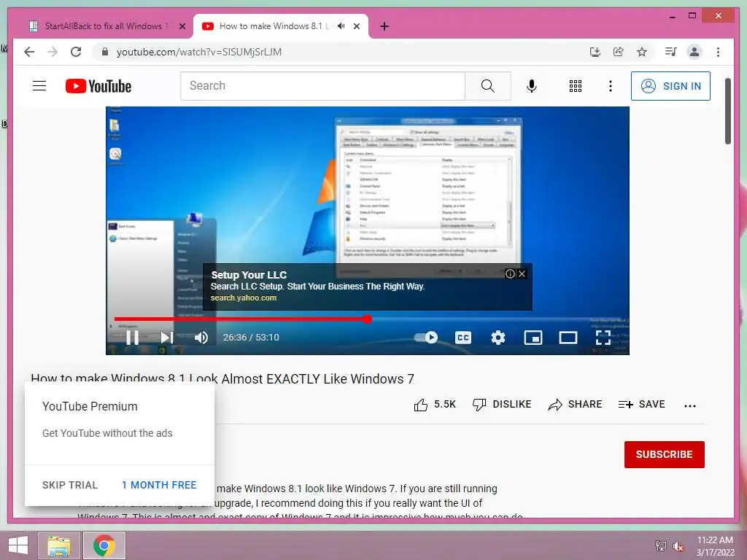The image size is (747, 560).
Task: Click 1 MONTH FREE offer
Action: tap(159, 485)
